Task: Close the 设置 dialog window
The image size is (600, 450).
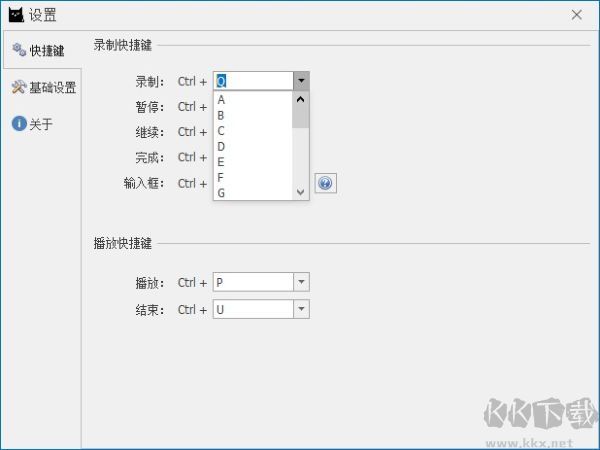Action: click(576, 15)
